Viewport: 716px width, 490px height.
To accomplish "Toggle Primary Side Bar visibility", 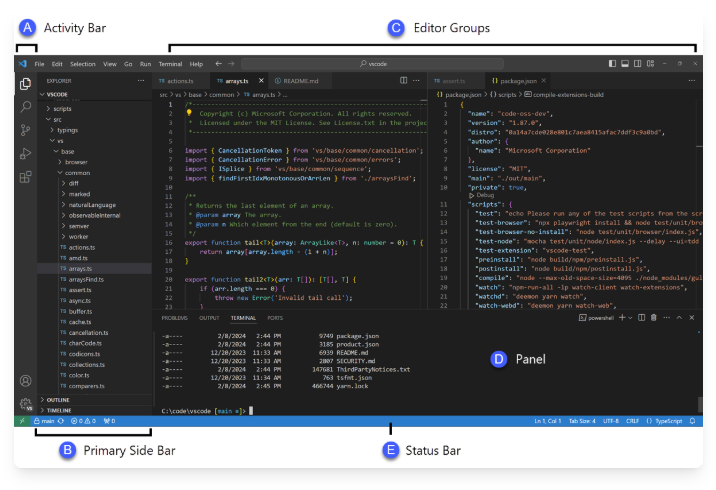I will tap(612, 63).
